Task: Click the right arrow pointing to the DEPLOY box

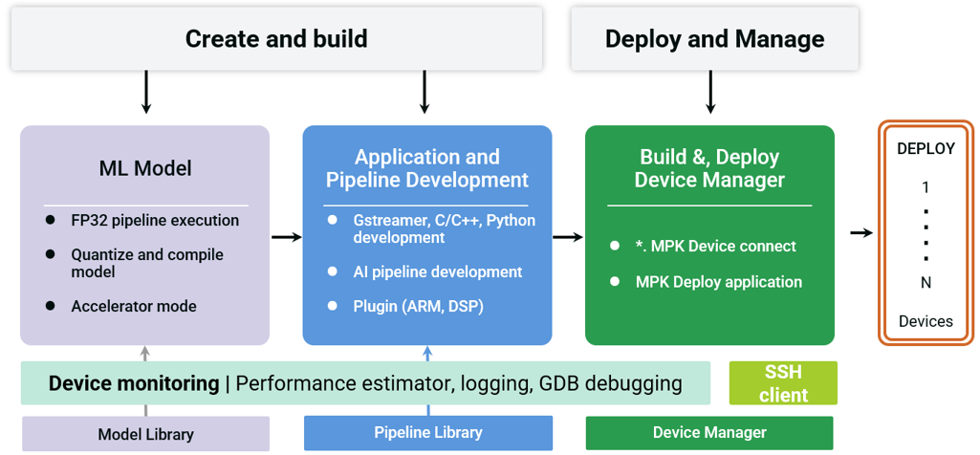Action: [861, 232]
